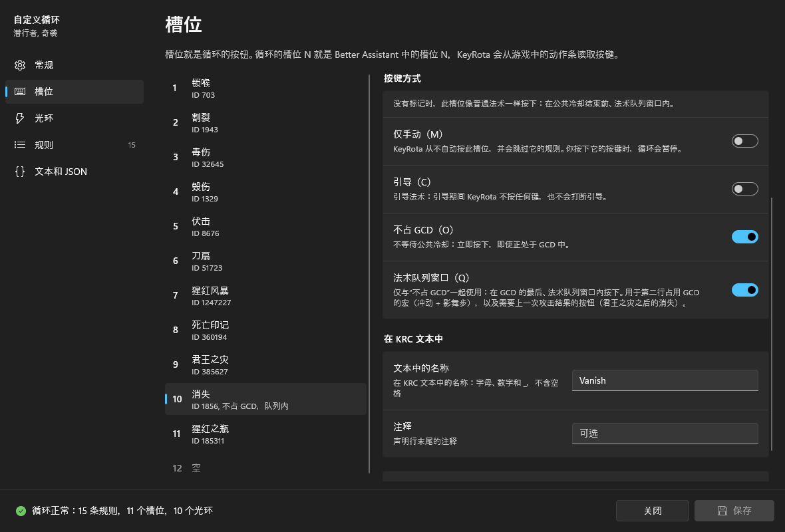
Task: Select slot 3 毒伤
Action: [x=265, y=157]
